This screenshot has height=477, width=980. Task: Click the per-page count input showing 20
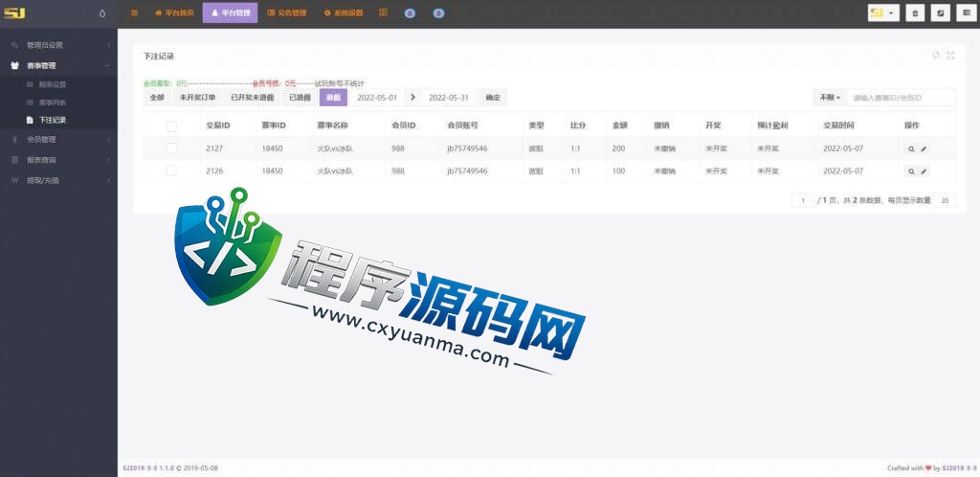[945, 201]
